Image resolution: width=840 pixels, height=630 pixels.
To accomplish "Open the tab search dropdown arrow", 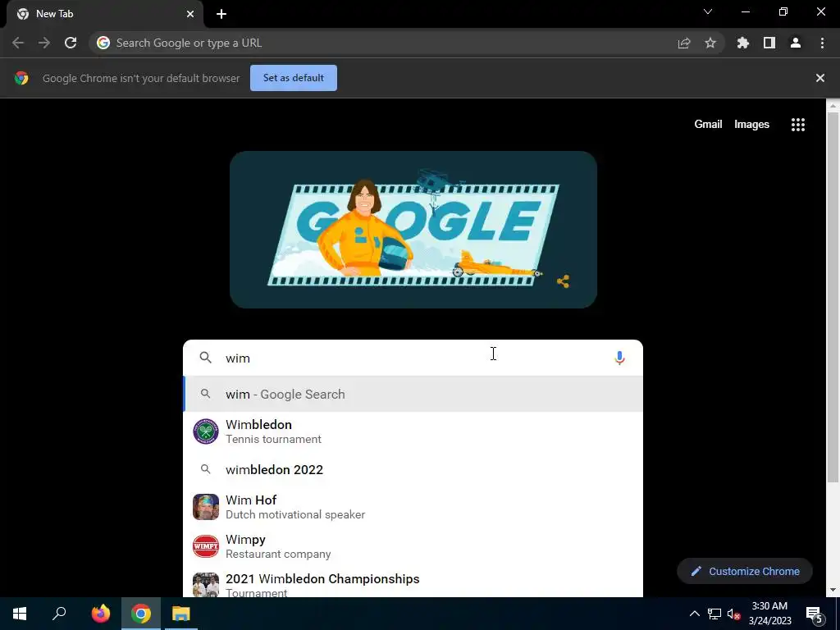I will pos(708,11).
